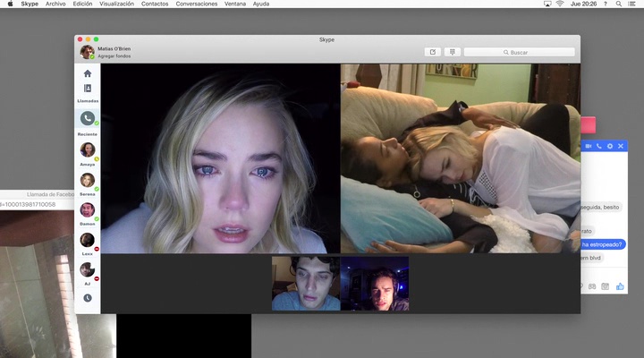
Task: Open the Visualización menu
Action: coord(116,4)
